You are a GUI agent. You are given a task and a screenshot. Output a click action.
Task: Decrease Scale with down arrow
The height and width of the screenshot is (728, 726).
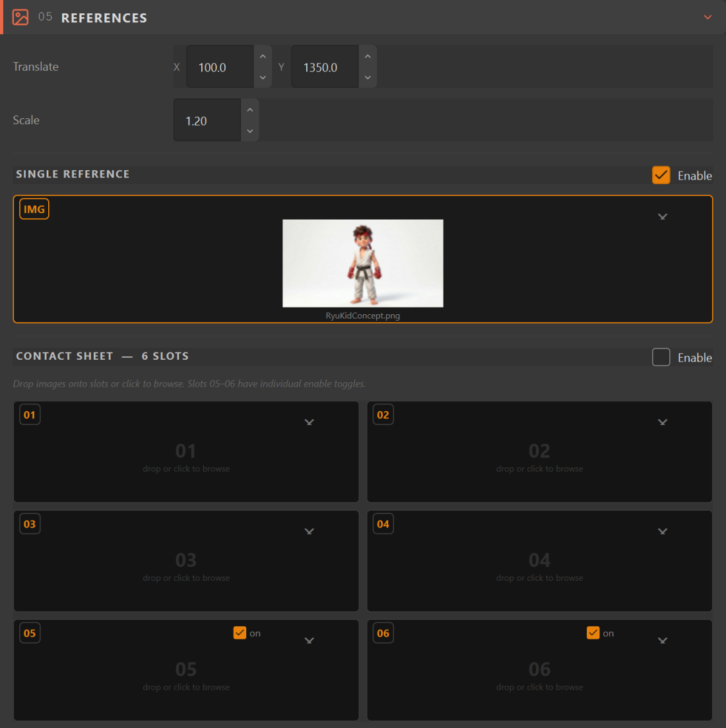click(249, 131)
